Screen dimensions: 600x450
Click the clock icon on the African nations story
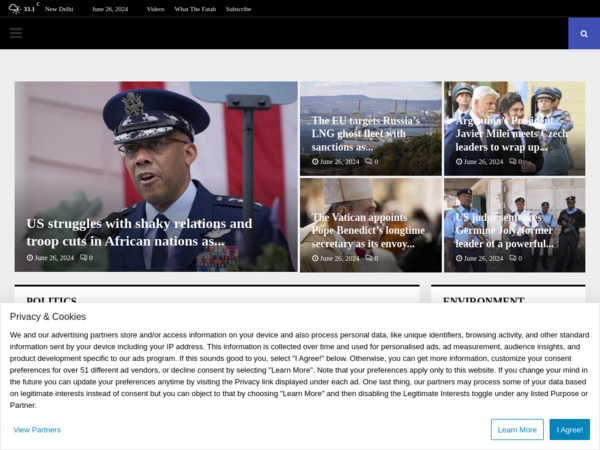30,258
